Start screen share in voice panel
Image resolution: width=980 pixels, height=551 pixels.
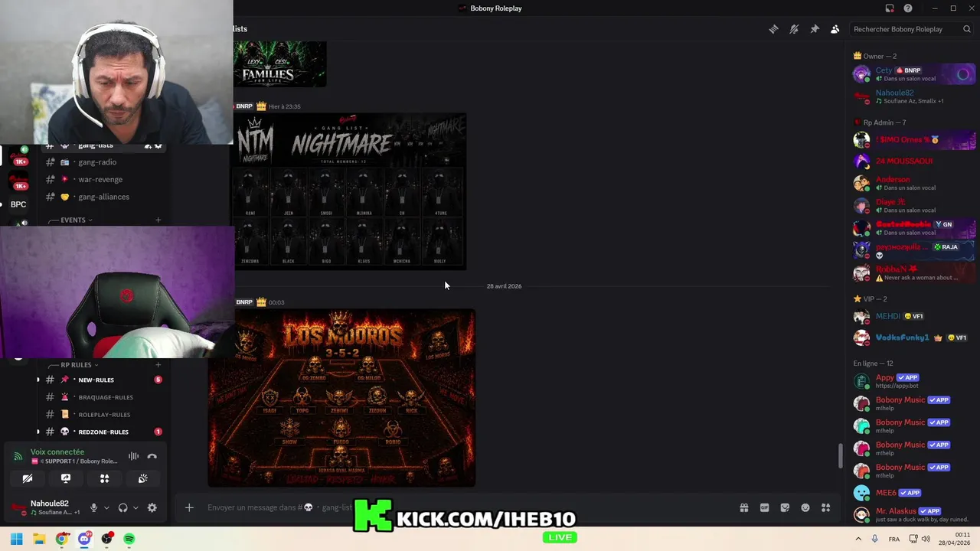click(66, 478)
